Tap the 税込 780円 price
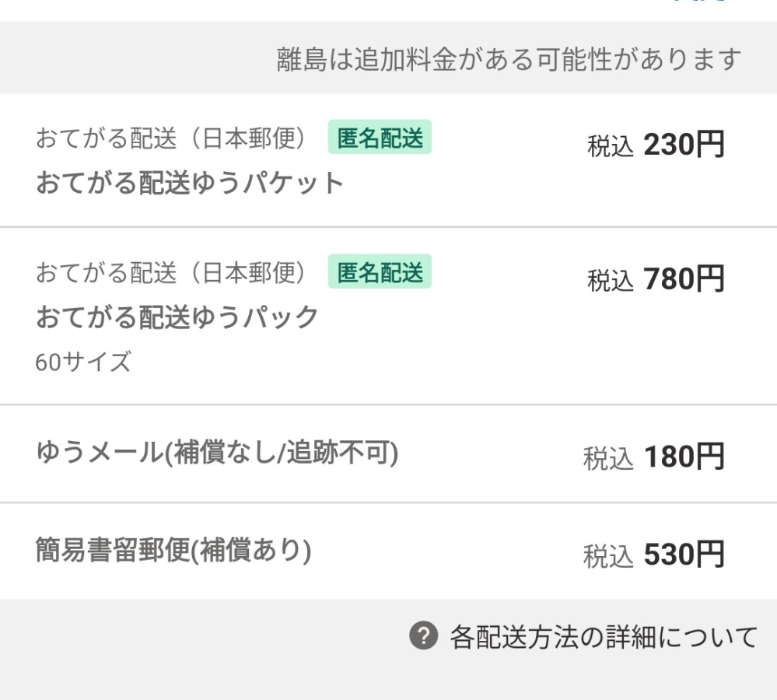Viewport: 777px width, 700px height. click(x=656, y=279)
